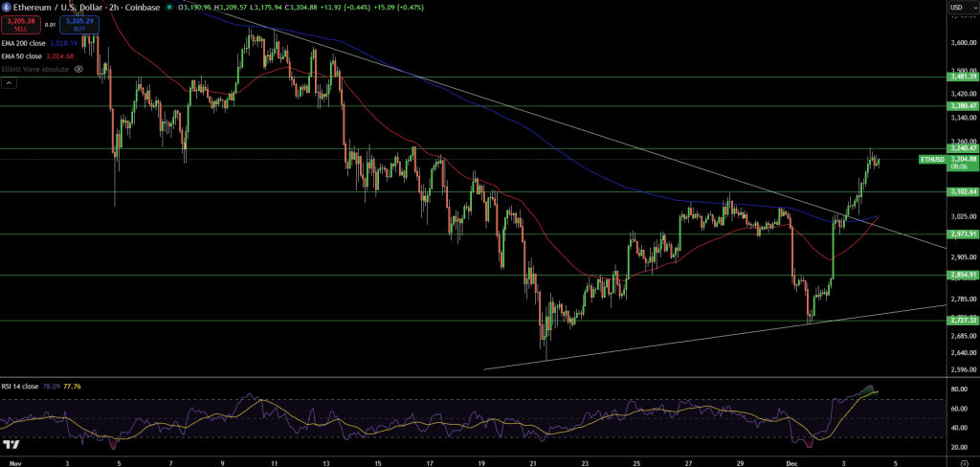The image size is (980, 467).
Task: Click the RSI value 78.09
Action: point(50,387)
